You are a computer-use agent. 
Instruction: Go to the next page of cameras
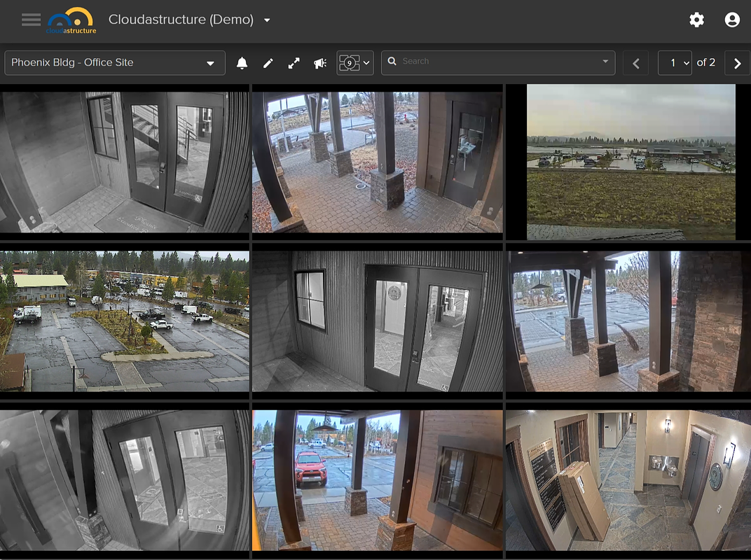[x=737, y=63]
